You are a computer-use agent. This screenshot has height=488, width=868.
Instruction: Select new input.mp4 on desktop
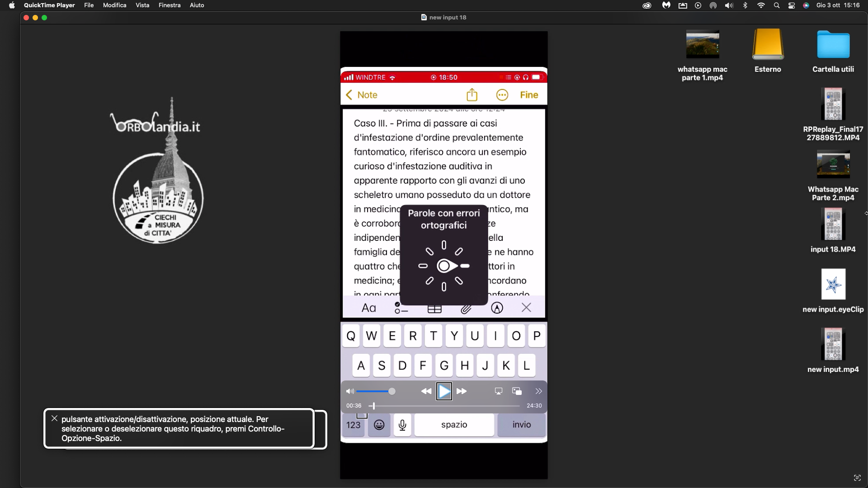[833, 351]
